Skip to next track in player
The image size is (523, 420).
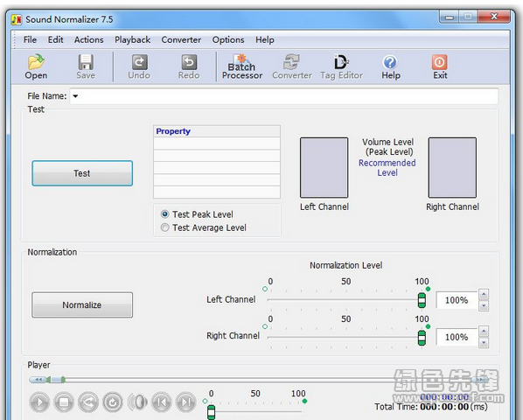coord(185,402)
